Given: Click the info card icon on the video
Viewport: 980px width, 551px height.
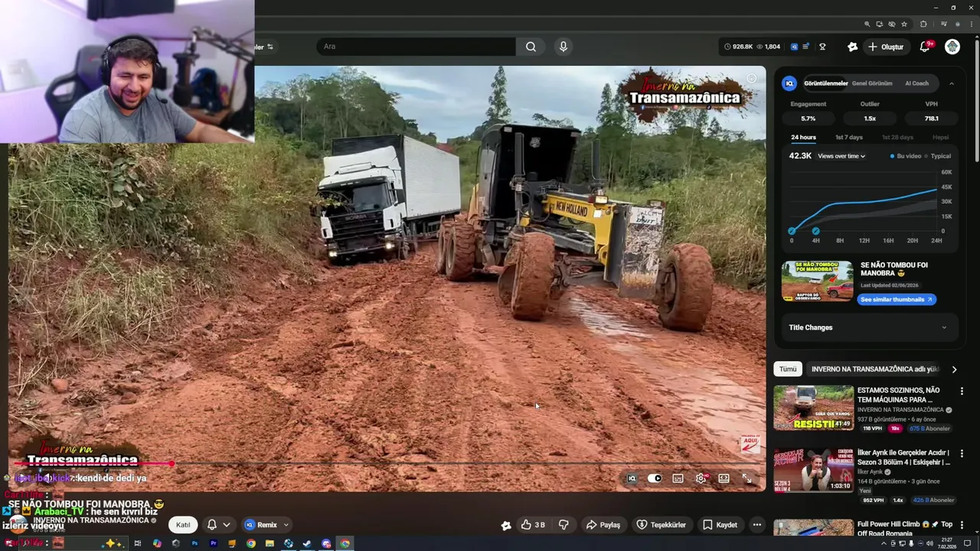Looking at the screenshot, I should point(752,78).
